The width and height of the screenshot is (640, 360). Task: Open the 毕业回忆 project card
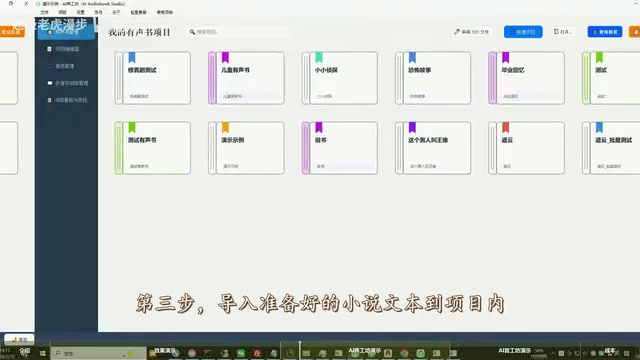527,78
